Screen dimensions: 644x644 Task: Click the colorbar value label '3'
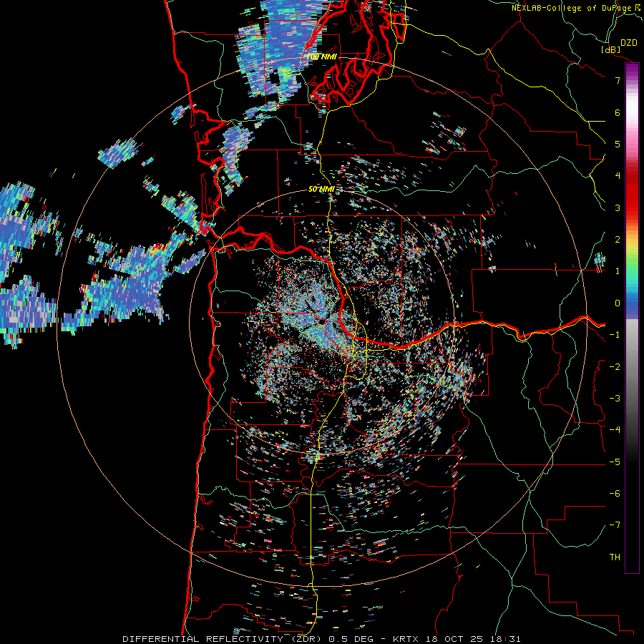(618, 208)
